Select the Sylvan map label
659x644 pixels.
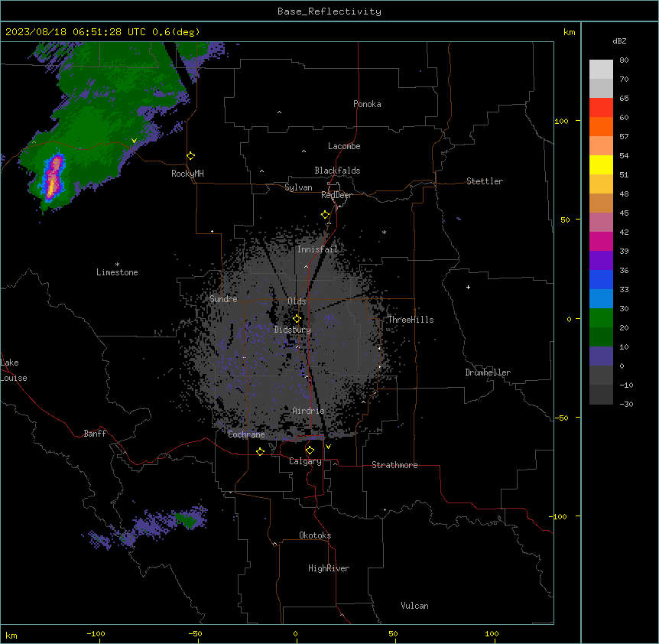point(298,187)
